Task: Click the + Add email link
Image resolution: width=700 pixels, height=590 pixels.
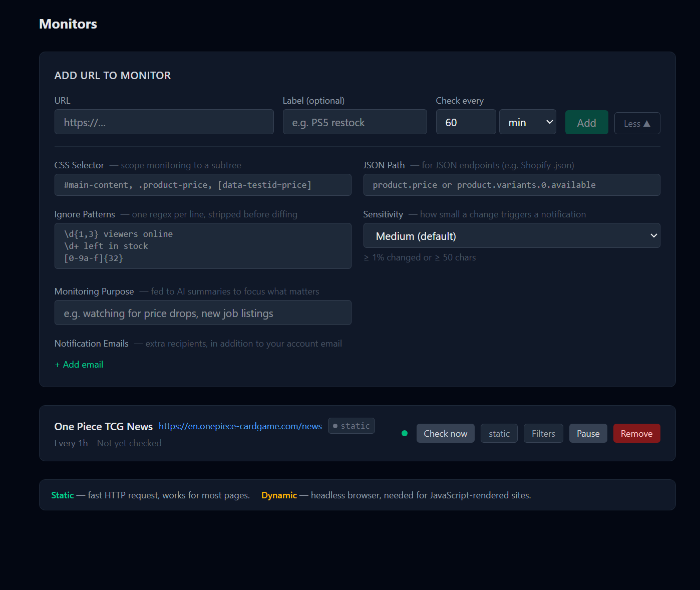Action: pyautogui.click(x=79, y=365)
